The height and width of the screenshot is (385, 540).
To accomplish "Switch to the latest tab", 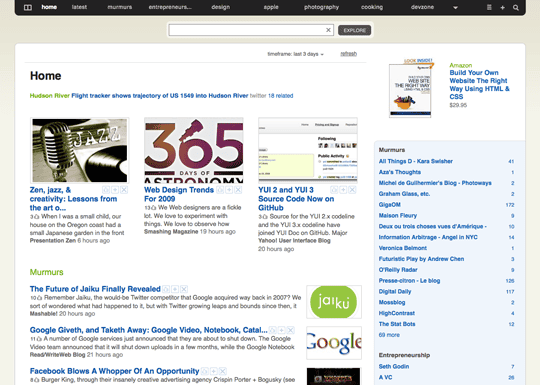I will (79, 7).
